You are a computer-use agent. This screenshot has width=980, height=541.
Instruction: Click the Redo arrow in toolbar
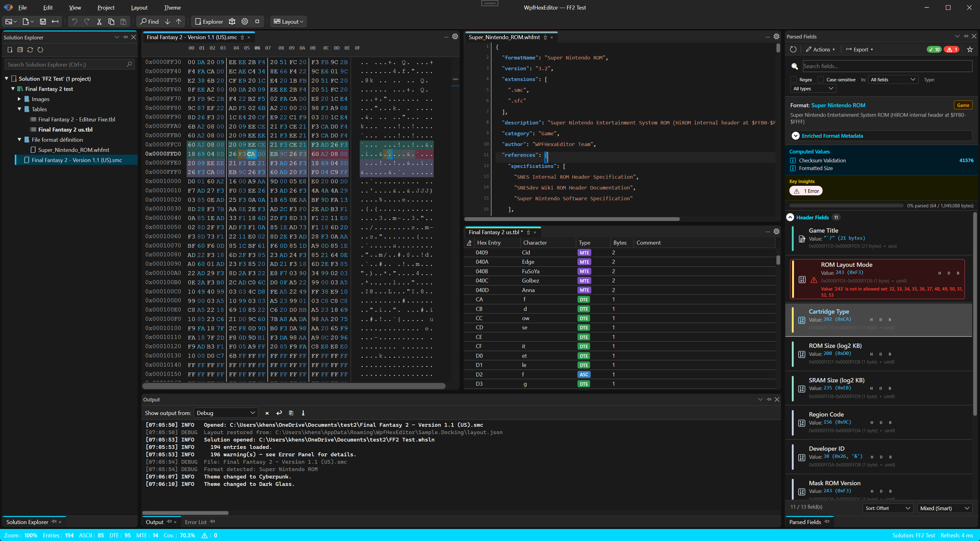(x=87, y=22)
